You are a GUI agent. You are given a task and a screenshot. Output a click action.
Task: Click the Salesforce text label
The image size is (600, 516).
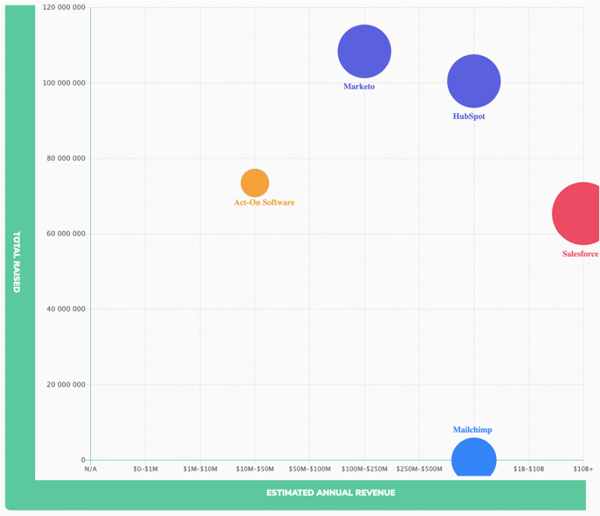(580, 254)
